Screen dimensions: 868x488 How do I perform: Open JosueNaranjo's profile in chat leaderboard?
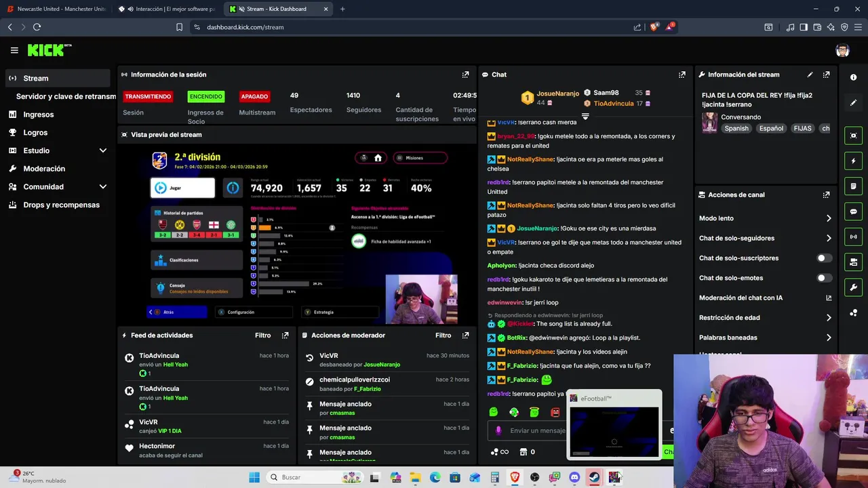tap(557, 94)
